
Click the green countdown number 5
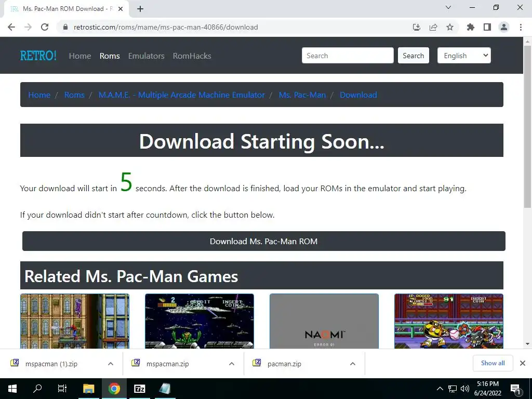pyautogui.click(x=126, y=182)
